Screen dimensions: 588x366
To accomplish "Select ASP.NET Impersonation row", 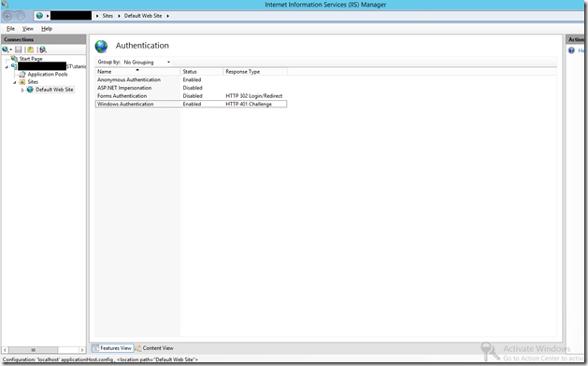I will pos(191,88).
